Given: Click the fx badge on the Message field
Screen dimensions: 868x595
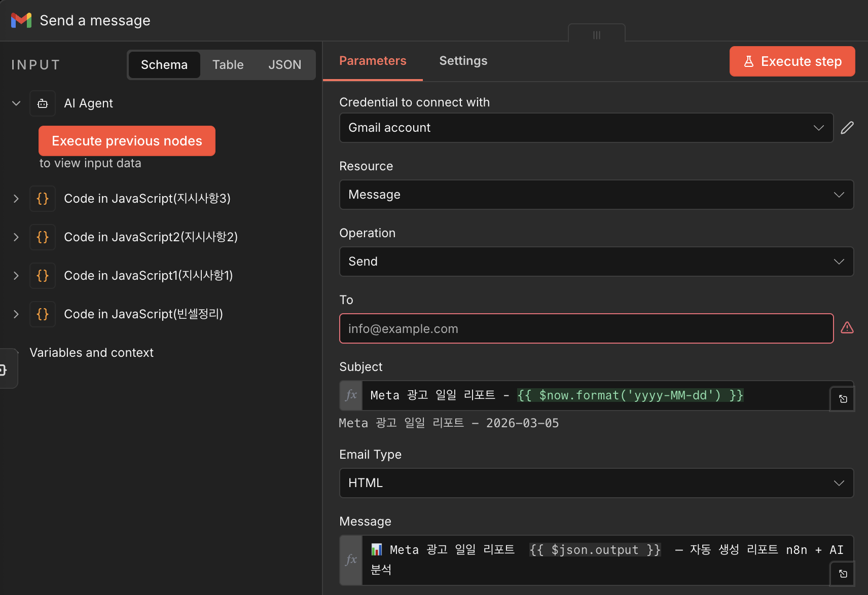Looking at the screenshot, I should 351,560.
